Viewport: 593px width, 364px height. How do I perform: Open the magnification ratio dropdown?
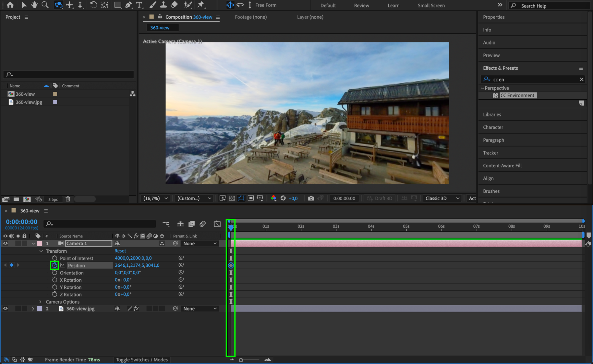click(155, 198)
